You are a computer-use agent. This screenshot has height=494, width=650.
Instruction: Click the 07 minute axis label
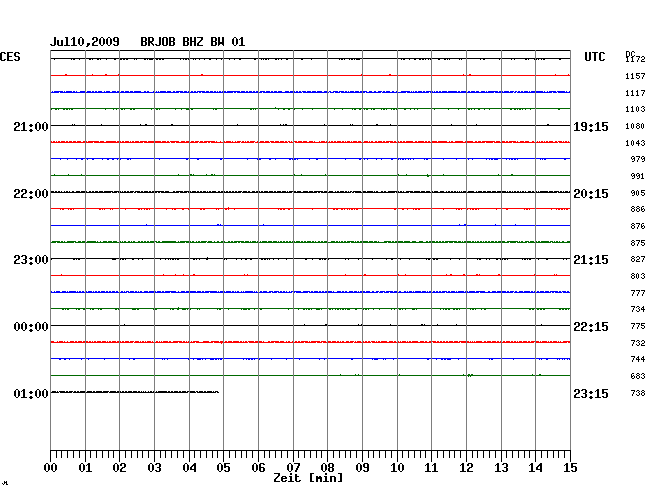pos(293,468)
